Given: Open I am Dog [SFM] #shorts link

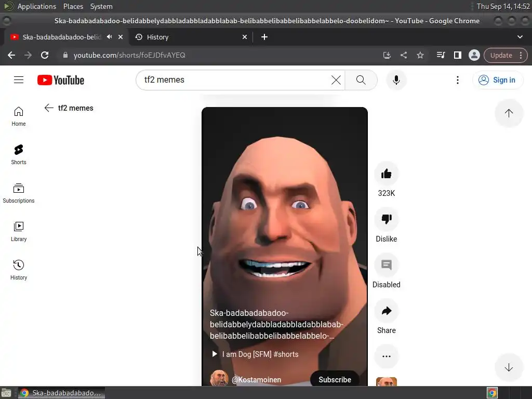Looking at the screenshot, I should pos(260,354).
